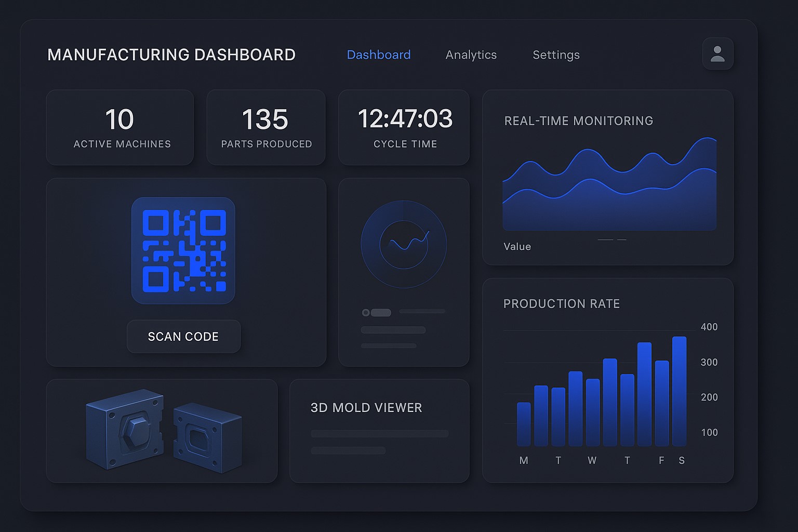This screenshot has width=798, height=532.
Task: Click the 3D MOLD VIEWER title
Action: click(366, 408)
